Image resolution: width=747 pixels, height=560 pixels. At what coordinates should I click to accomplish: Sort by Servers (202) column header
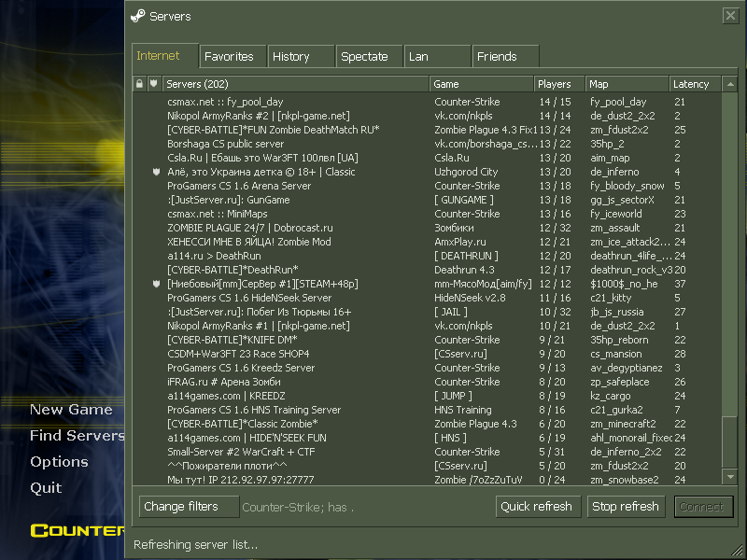(x=296, y=84)
